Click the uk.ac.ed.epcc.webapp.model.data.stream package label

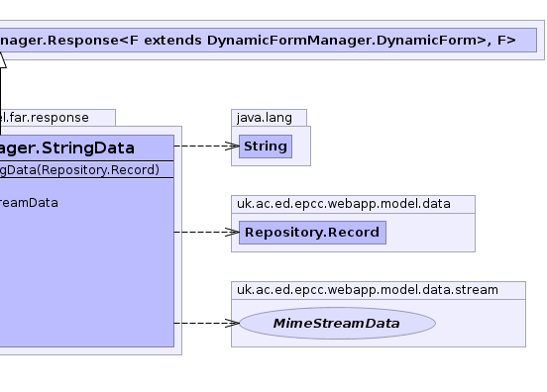coord(368,290)
